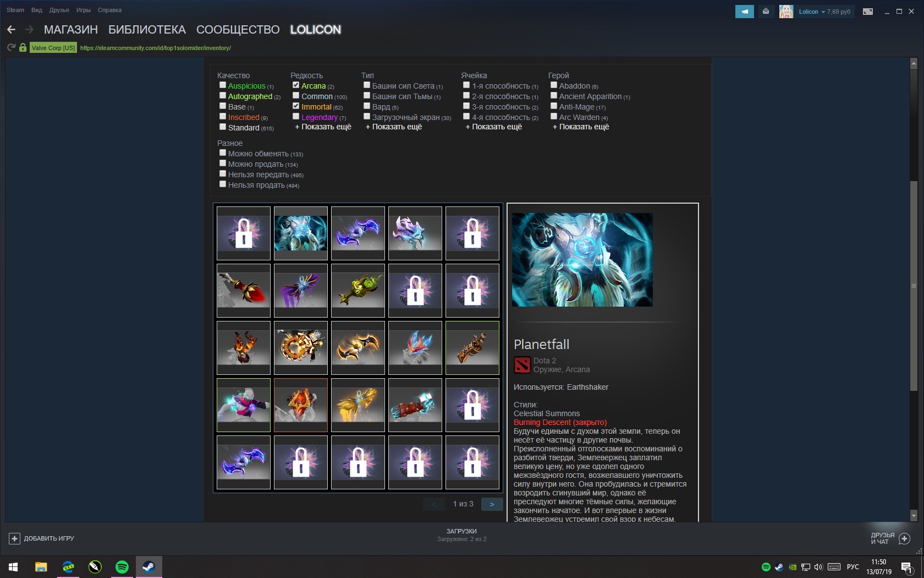Tick the Можно продать checkbox
The image size is (924, 578).
point(223,163)
